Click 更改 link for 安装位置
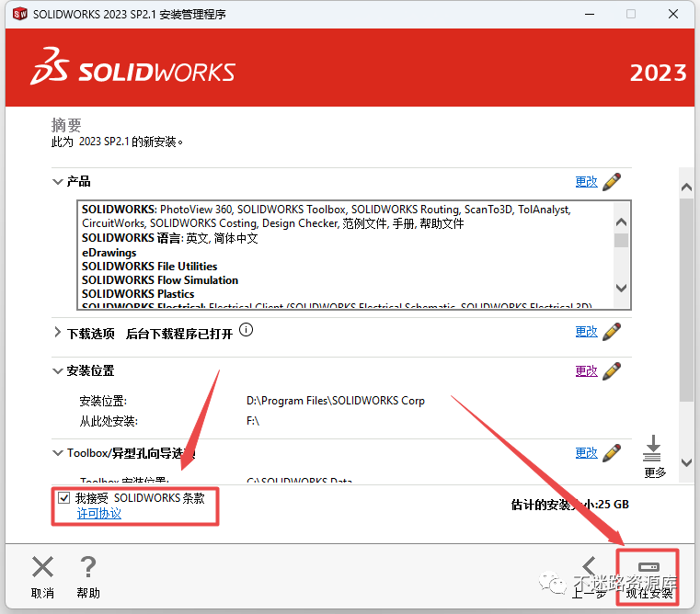The height and width of the screenshot is (614, 700). pos(586,370)
